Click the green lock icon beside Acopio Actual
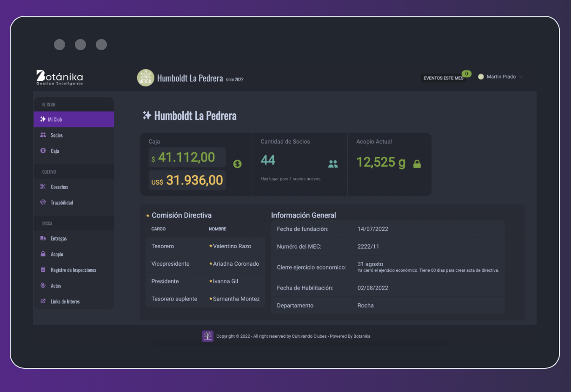Viewport: 571px width, 392px height. 417,164
